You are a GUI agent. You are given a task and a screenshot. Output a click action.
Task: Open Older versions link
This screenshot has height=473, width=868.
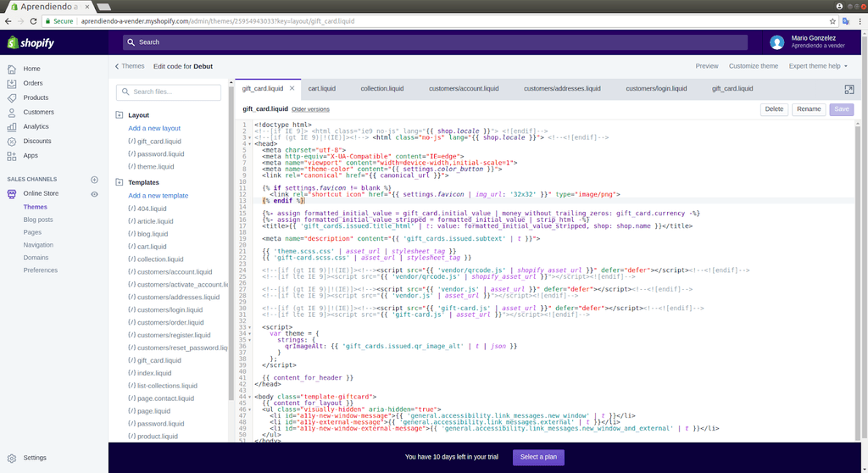click(x=310, y=109)
